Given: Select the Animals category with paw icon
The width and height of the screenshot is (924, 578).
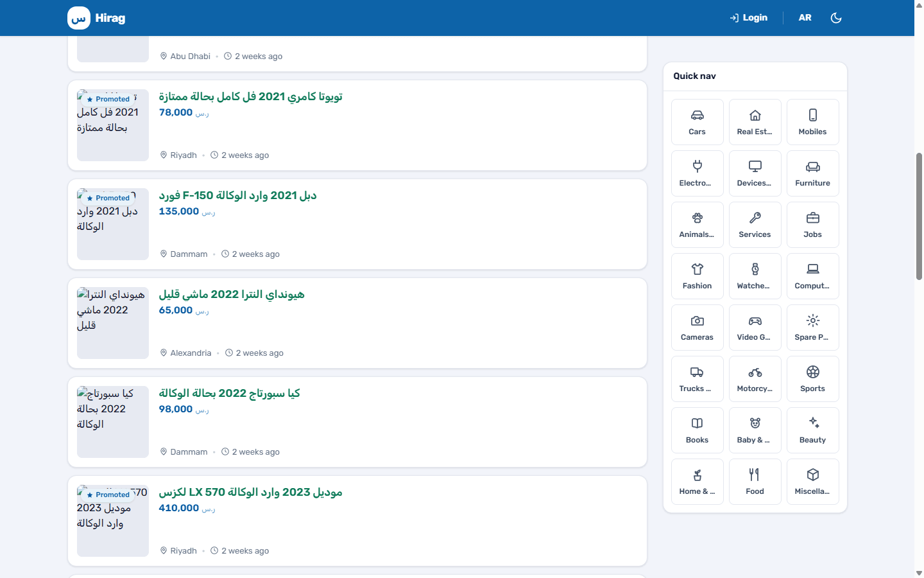Looking at the screenshot, I should tap(697, 225).
